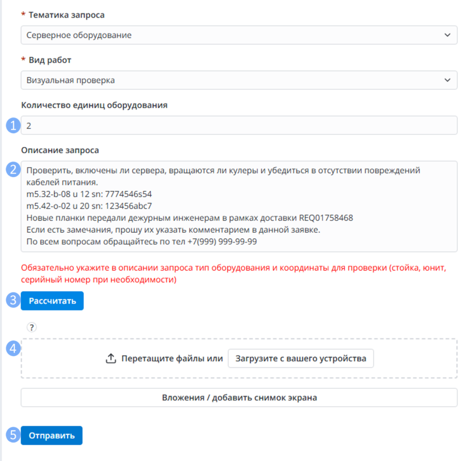Click the numbered badge 4 marker
The width and height of the screenshot is (476, 461).
[x=13, y=348]
